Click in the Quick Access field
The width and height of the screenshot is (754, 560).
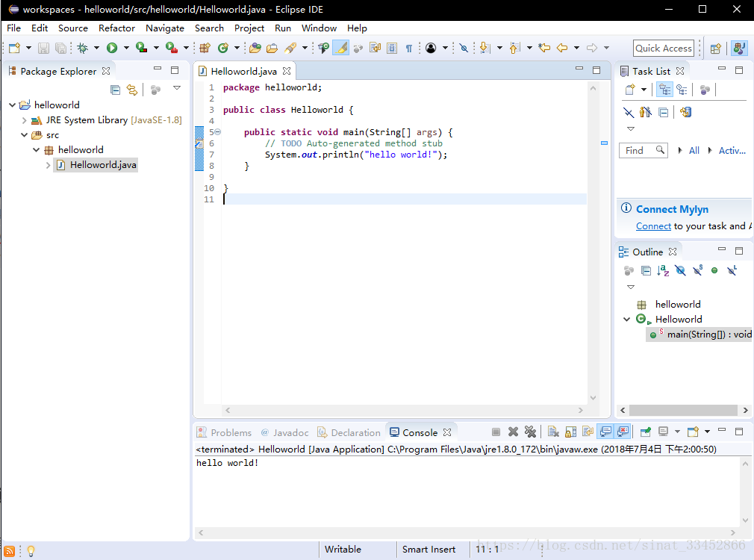664,48
